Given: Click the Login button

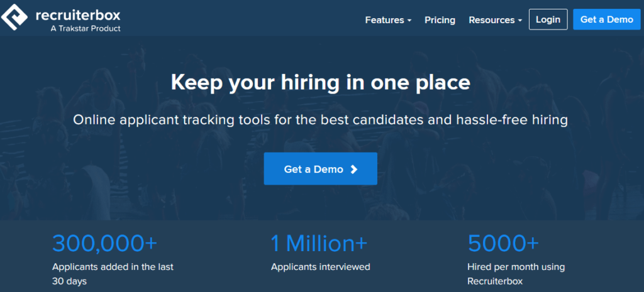Looking at the screenshot, I should point(548,19).
